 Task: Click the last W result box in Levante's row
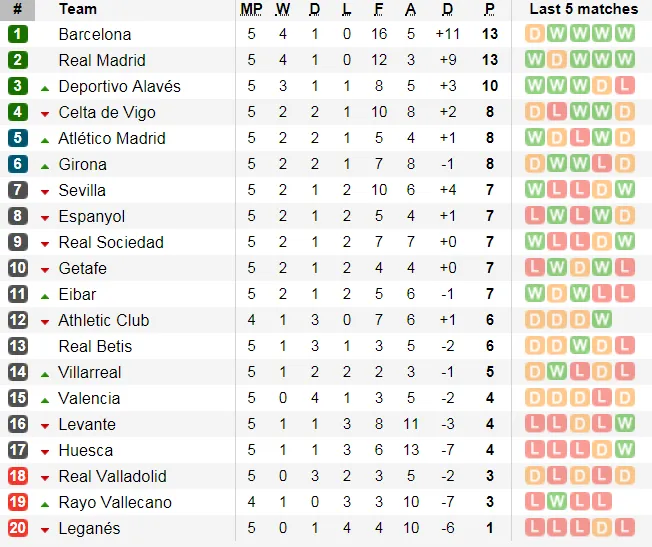[625, 424]
